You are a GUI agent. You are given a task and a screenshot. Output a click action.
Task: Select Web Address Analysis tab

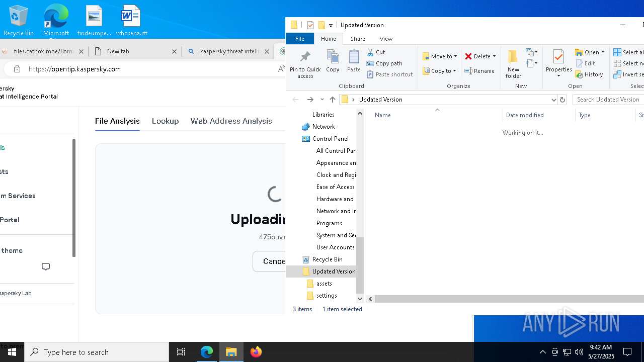(231, 121)
